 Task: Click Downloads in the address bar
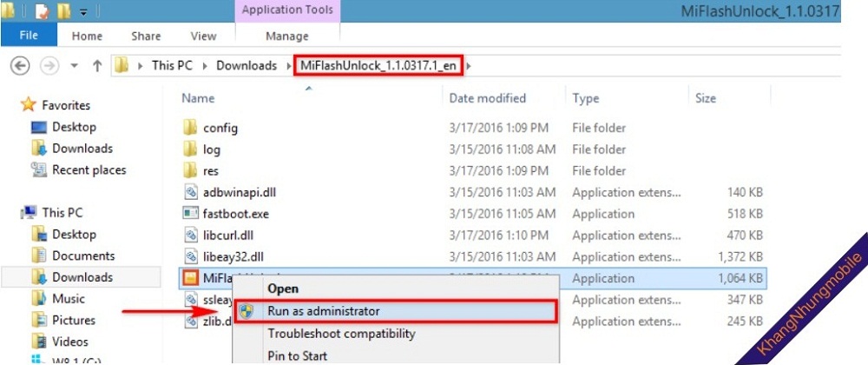247,66
